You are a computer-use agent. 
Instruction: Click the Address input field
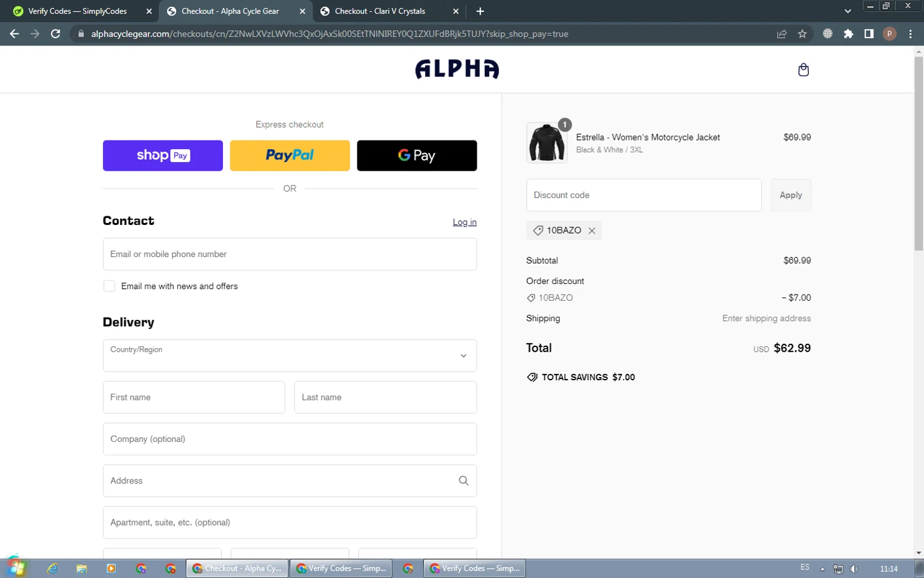(x=290, y=481)
